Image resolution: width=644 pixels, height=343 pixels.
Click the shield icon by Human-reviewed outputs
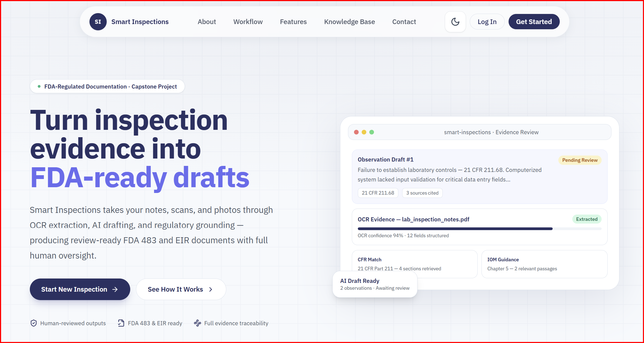[34, 323]
